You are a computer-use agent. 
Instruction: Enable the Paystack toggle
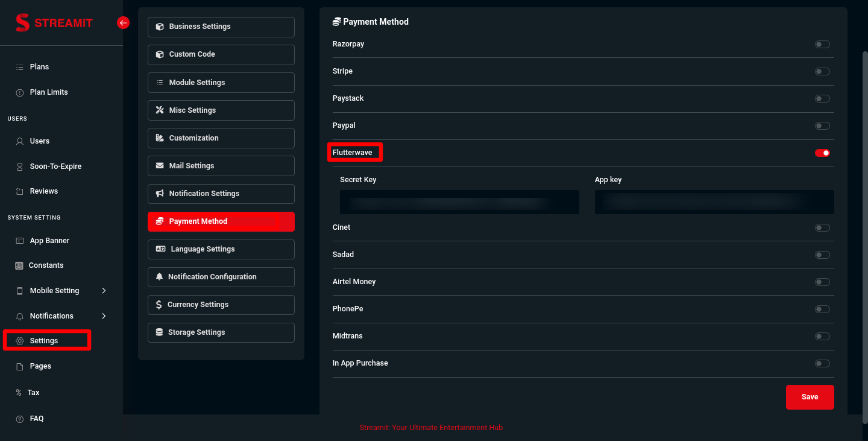click(822, 98)
